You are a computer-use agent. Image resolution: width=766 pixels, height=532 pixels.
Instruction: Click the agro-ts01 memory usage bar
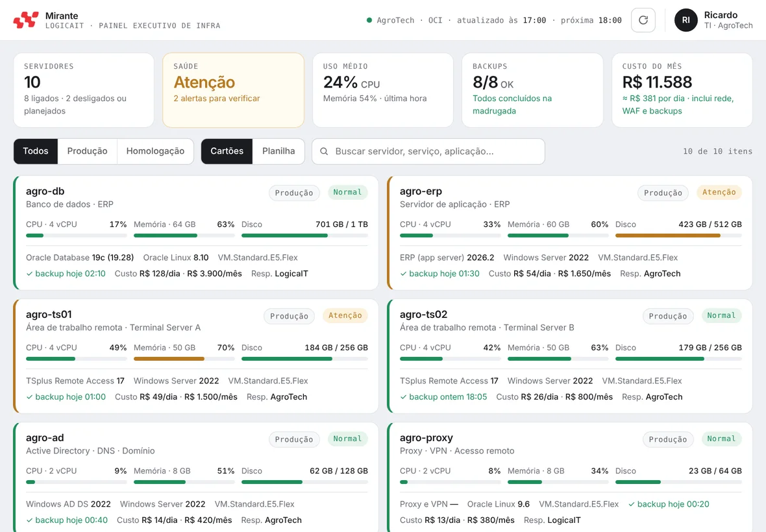tap(184, 359)
